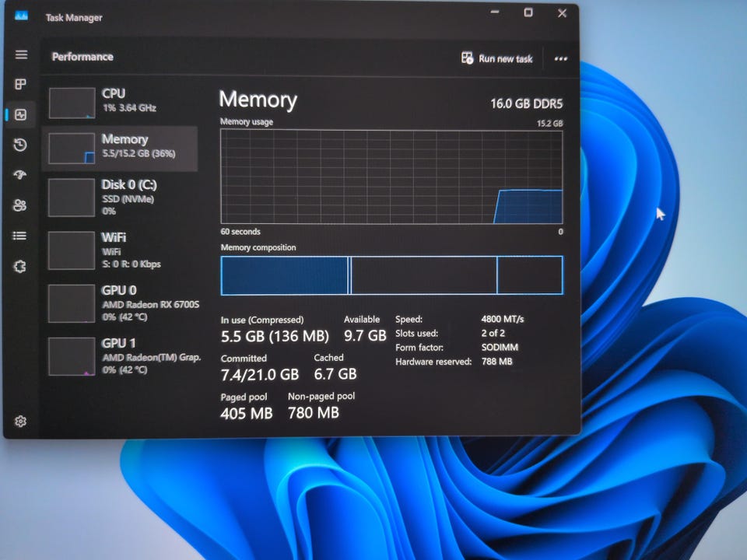Click the 2 of 2 slots used value

493,333
